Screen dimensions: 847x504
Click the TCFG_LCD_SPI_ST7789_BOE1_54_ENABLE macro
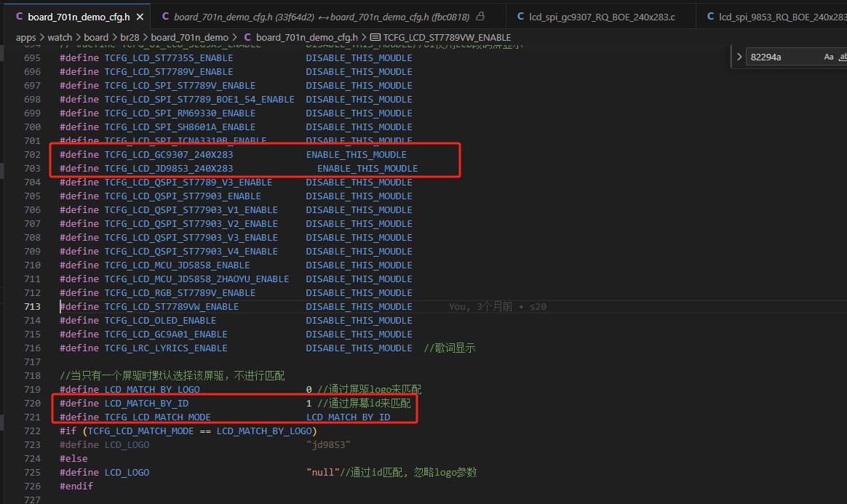coord(199,100)
